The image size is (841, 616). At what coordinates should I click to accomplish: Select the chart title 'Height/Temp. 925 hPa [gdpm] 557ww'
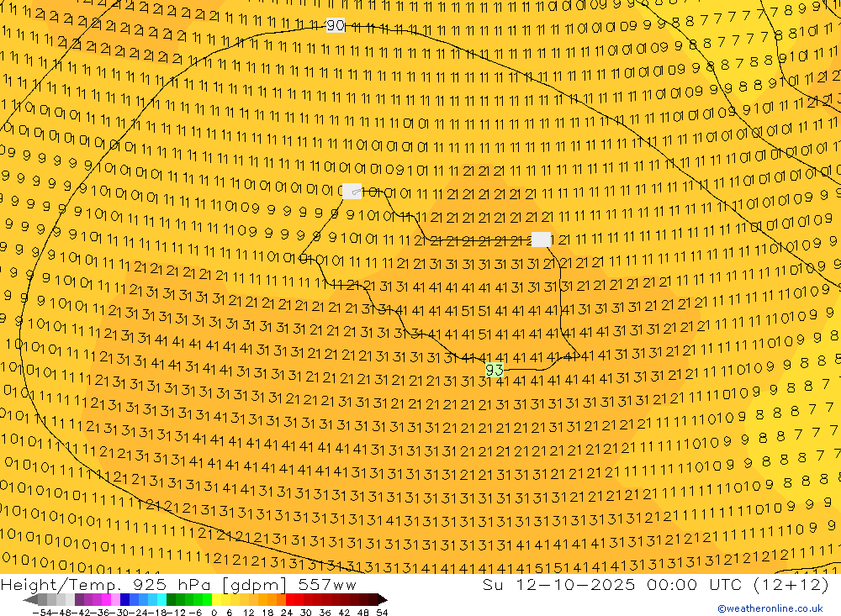[x=178, y=584]
